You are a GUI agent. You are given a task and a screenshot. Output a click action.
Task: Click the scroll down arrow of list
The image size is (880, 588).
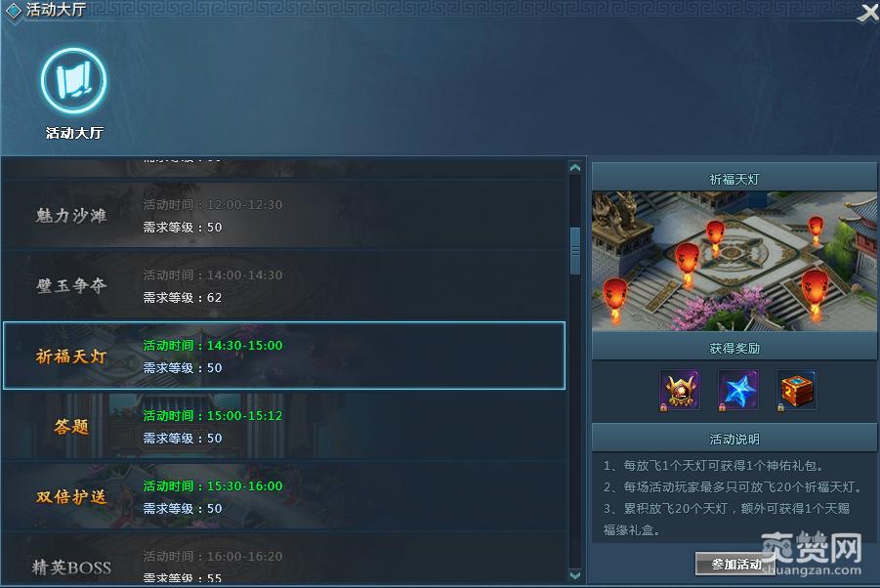click(575, 575)
